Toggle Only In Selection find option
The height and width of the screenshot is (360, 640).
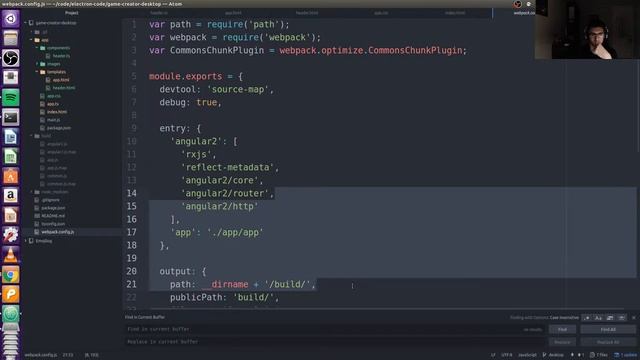pyautogui.click(x=610, y=318)
